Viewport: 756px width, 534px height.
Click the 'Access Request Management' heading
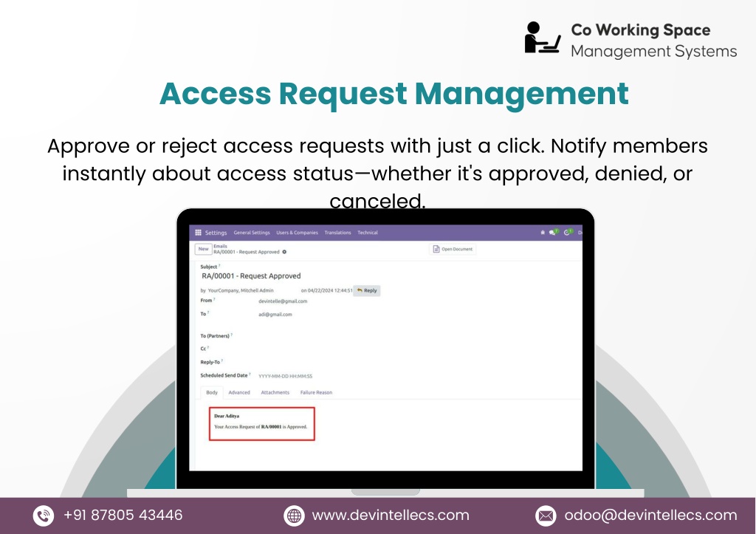click(x=394, y=94)
